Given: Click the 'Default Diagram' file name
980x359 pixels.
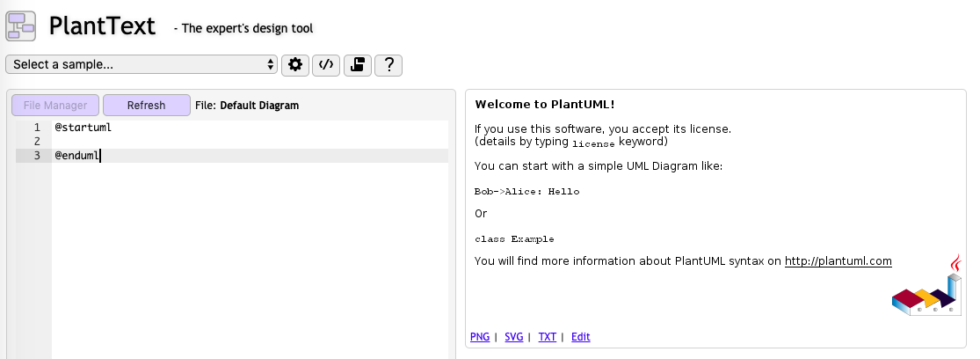Looking at the screenshot, I should pyautogui.click(x=259, y=106).
